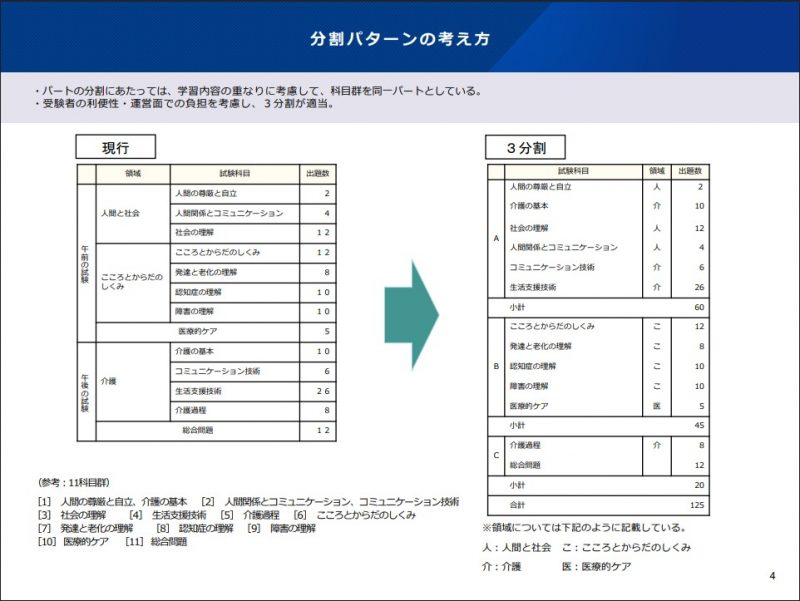Select part C cell in 3分割 table

(496, 455)
